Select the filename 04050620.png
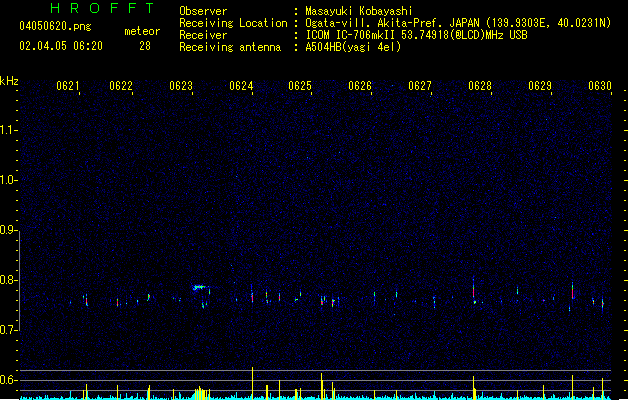The width and height of the screenshot is (629, 400). [55, 26]
